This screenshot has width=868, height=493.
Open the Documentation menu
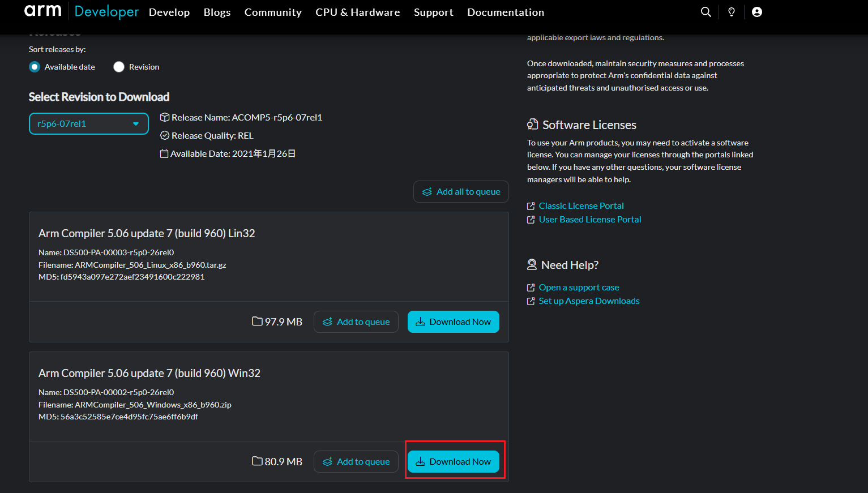point(506,12)
